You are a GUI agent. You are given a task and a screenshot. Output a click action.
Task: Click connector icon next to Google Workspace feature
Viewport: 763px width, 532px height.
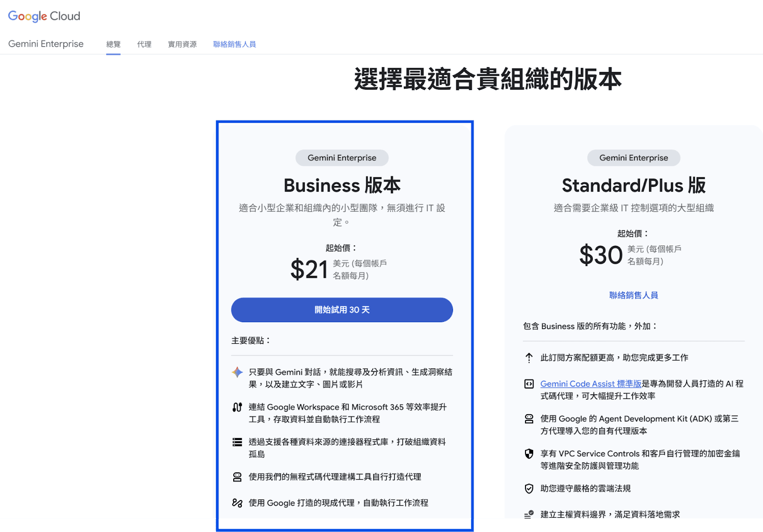(x=237, y=407)
